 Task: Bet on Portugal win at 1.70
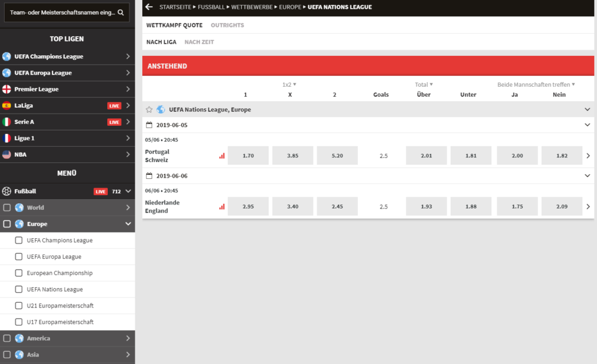(248, 156)
